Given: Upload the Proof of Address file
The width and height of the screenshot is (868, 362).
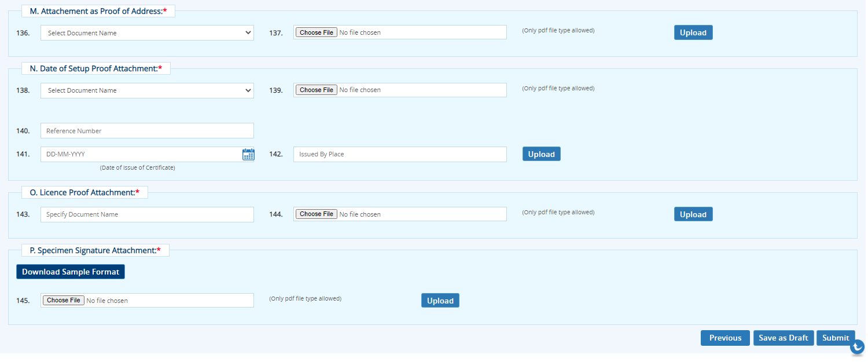Looking at the screenshot, I should tap(693, 32).
